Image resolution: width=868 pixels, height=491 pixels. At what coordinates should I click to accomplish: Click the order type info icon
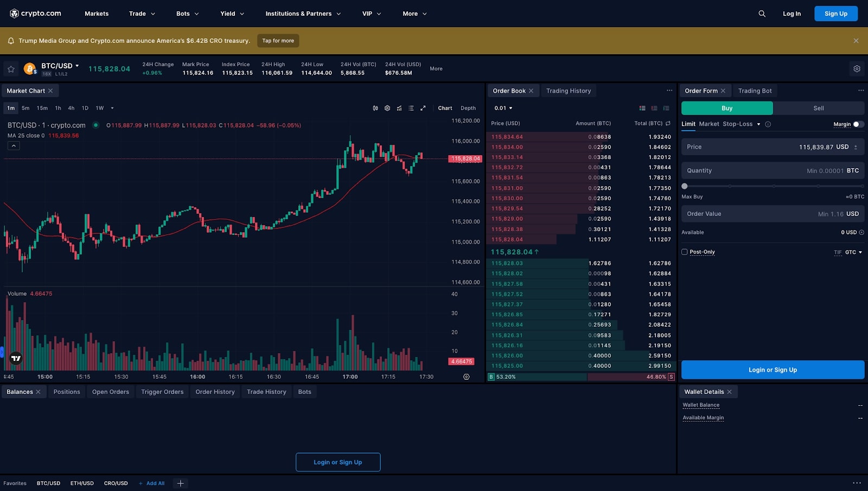tap(768, 124)
